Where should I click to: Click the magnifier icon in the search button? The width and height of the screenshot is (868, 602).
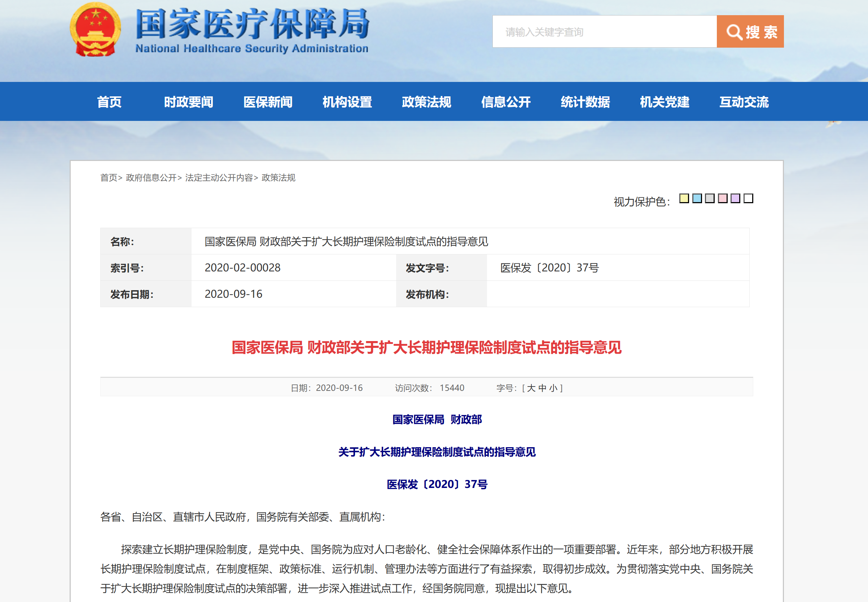pyautogui.click(x=734, y=32)
